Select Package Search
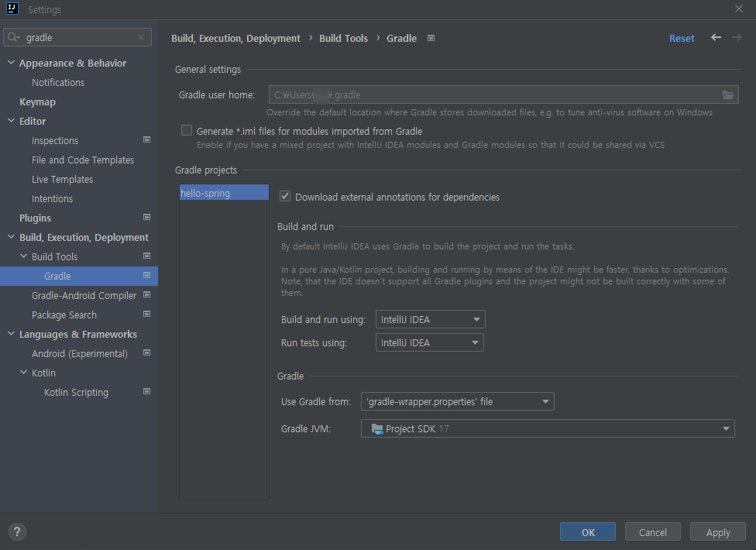 click(64, 315)
